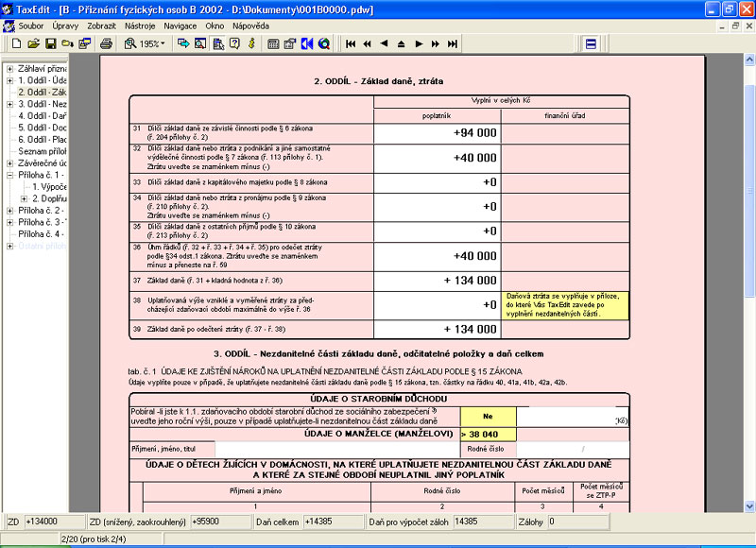This screenshot has width=756, height=548.
Task: Click the row 38 poplatník value field
Action: pyautogui.click(x=438, y=305)
